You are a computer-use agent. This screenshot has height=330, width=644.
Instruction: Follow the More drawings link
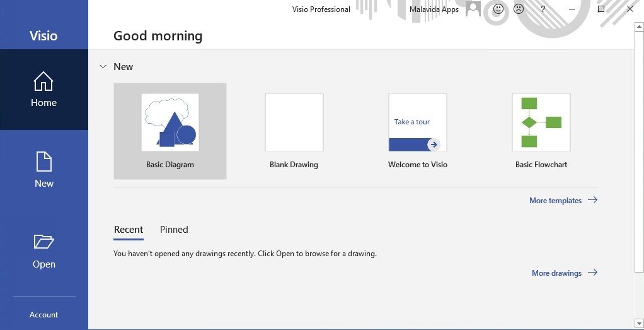(565, 273)
